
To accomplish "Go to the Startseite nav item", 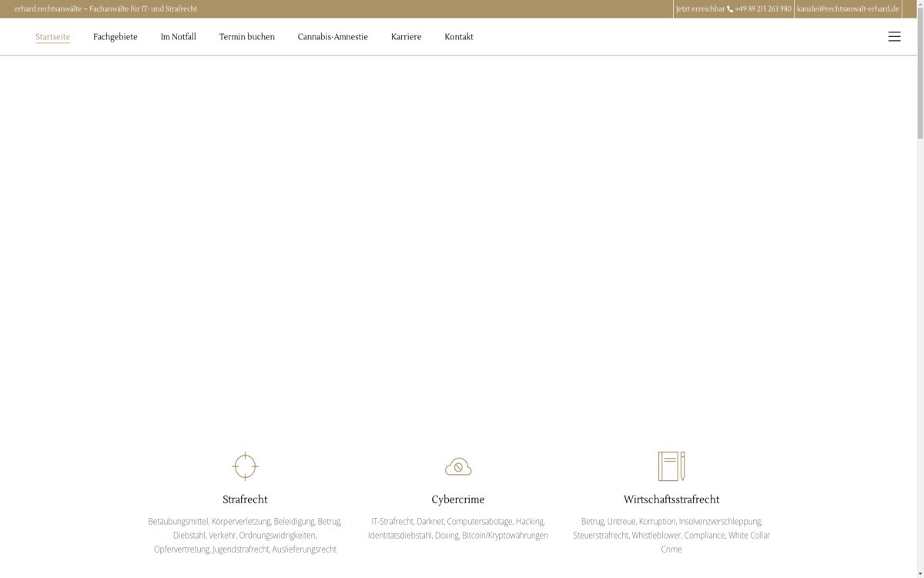I will pos(52,37).
